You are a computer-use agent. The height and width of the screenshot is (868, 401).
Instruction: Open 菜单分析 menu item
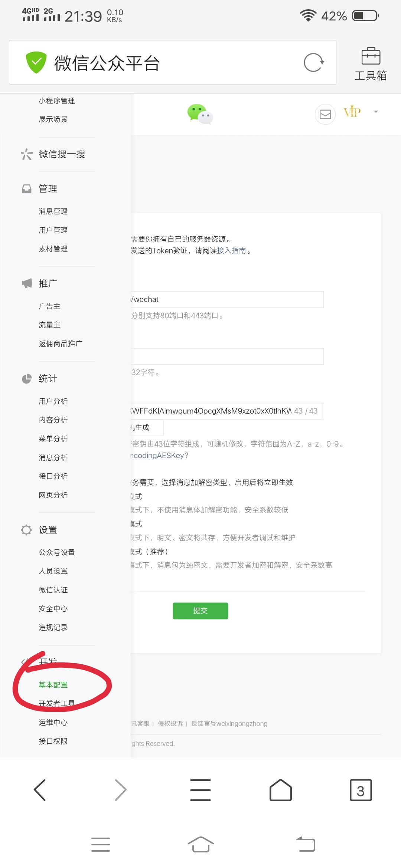click(53, 439)
